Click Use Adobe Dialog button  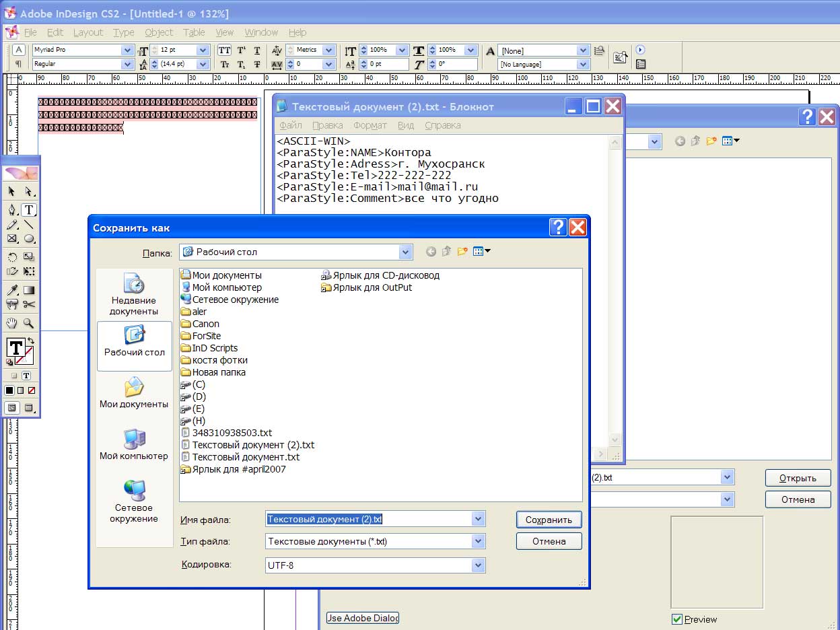[x=363, y=618]
